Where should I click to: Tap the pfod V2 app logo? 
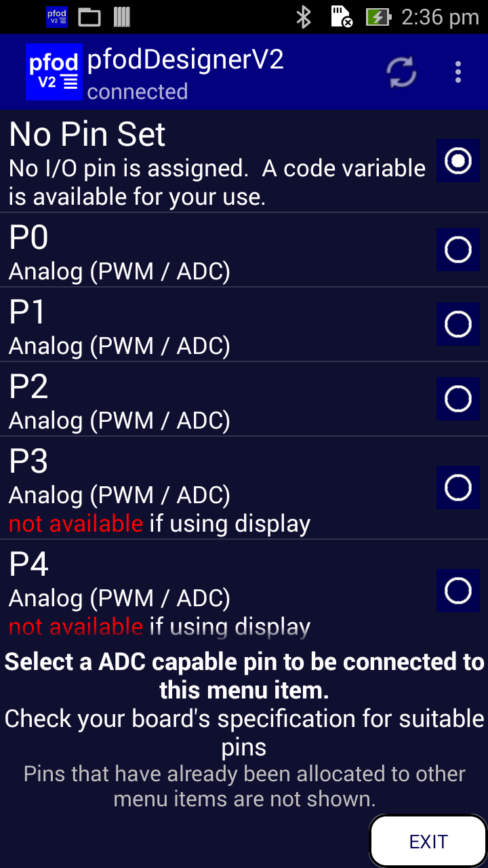tap(54, 72)
